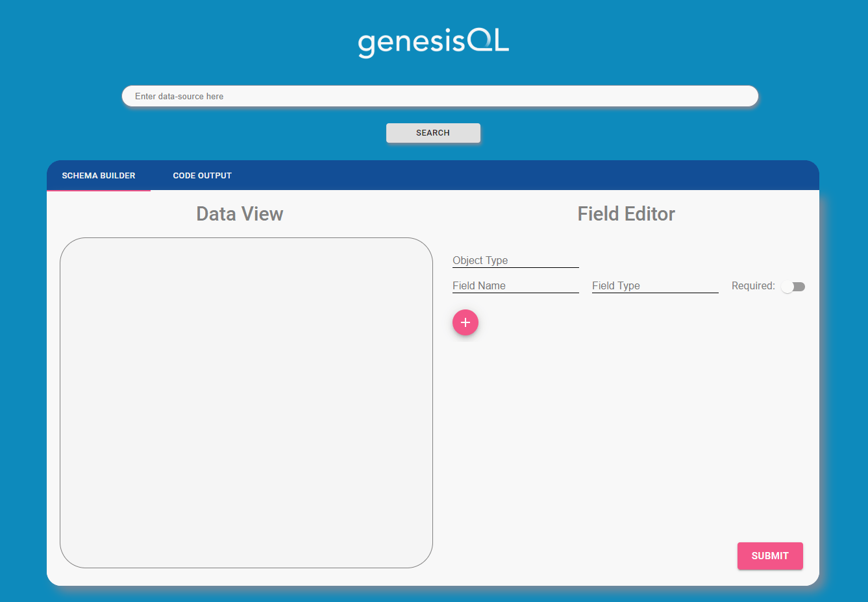The height and width of the screenshot is (602, 868).
Task: Click the genesisQL logo
Action: click(x=433, y=42)
